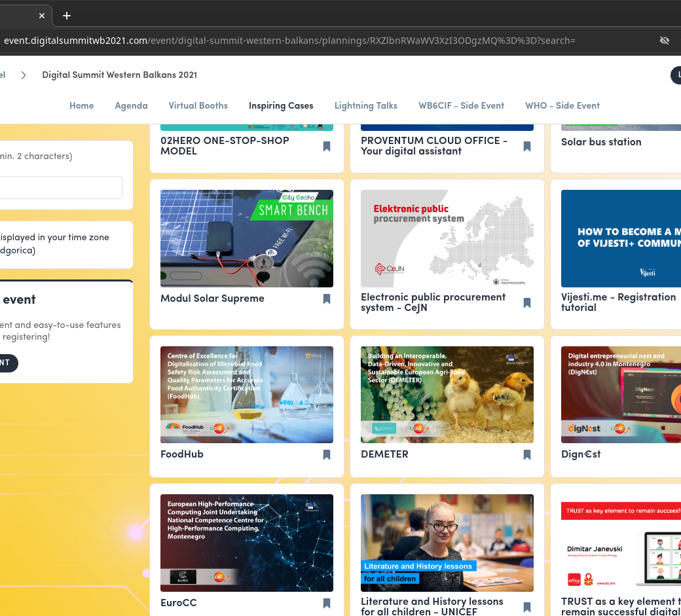Click the browser address bar URL

tap(289, 41)
